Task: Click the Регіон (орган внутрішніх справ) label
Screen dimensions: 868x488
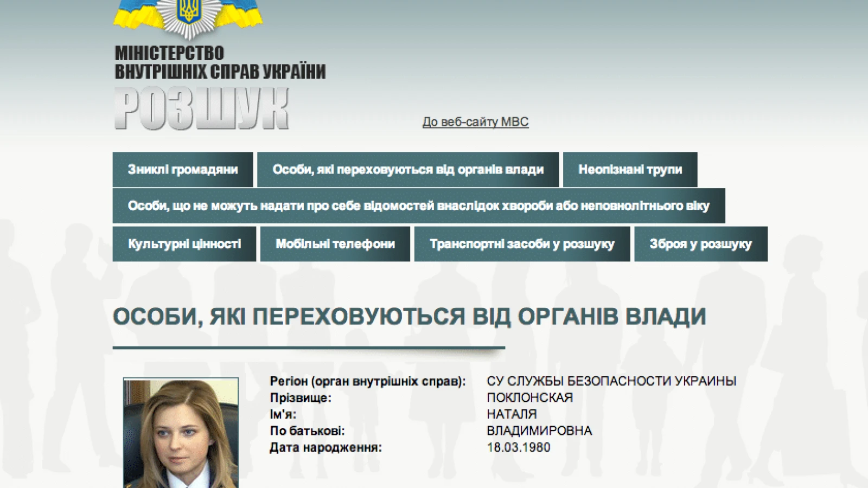Action: tap(367, 381)
